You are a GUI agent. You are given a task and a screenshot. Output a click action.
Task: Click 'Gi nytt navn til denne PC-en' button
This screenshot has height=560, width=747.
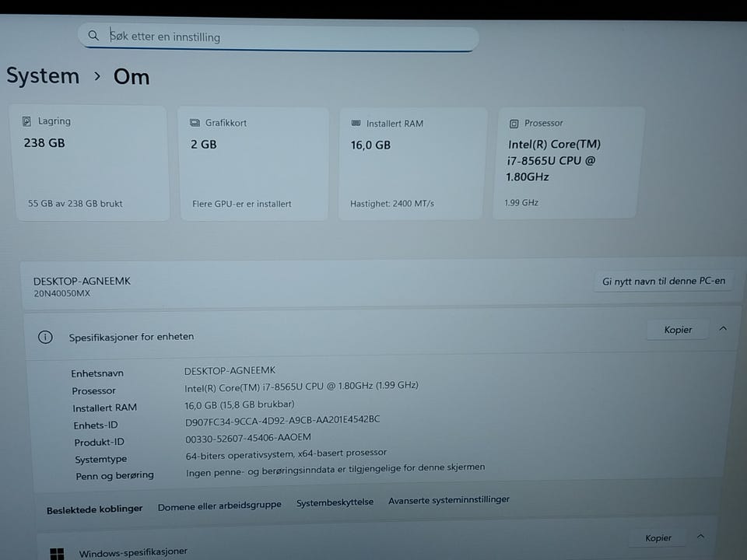(x=664, y=281)
